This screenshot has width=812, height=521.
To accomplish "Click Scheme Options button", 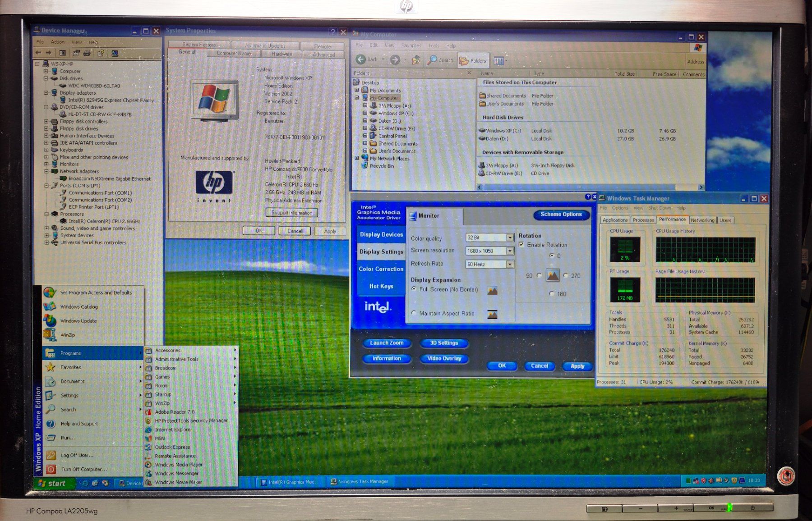I will coord(561,215).
